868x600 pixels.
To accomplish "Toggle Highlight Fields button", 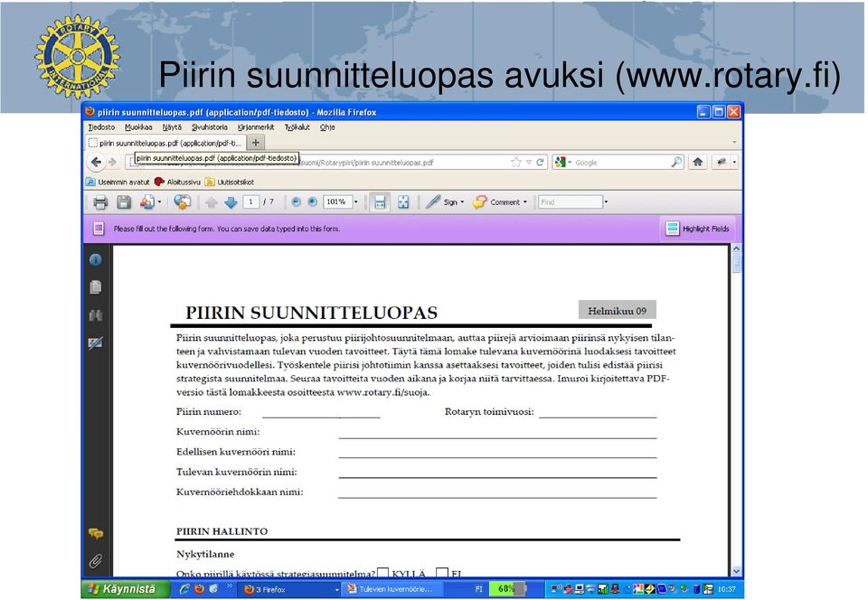I will point(697,229).
